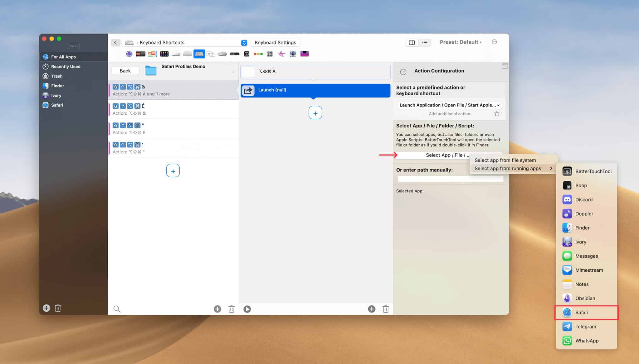Viewport: 639px width, 364px height.
Task: Select the shortcut row with apostrophe key
Action: pyautogui.click(x=173, y=148)
